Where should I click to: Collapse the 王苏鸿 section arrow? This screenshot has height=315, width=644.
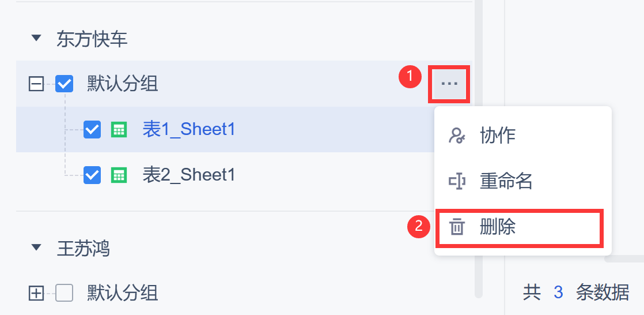pos(36,248)
